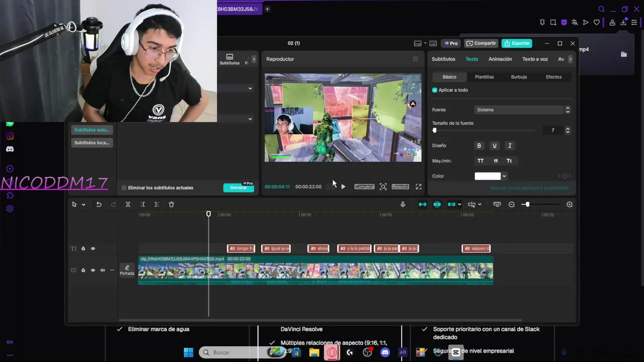
Task: Undo the last edit
Action: click(x=99, y=204)
